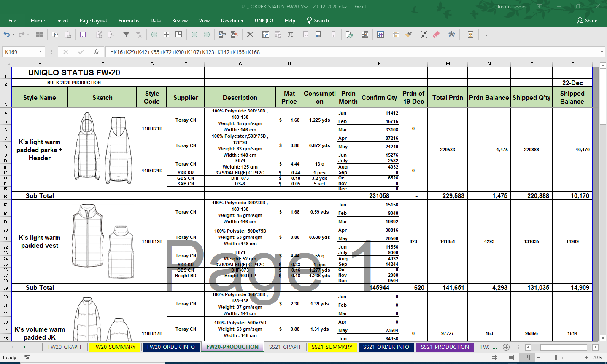
Task: Open the Data ribbon tab
Action: 156,20
